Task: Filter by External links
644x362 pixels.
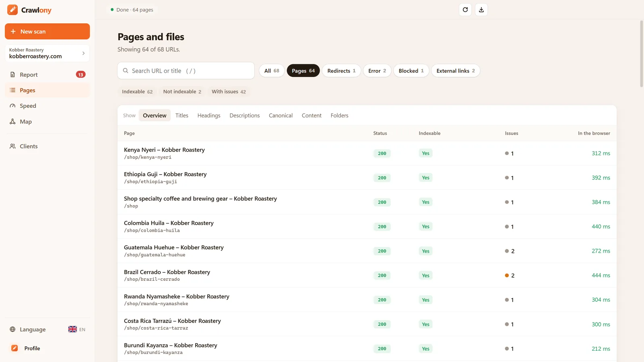Action: click(456, 71)
